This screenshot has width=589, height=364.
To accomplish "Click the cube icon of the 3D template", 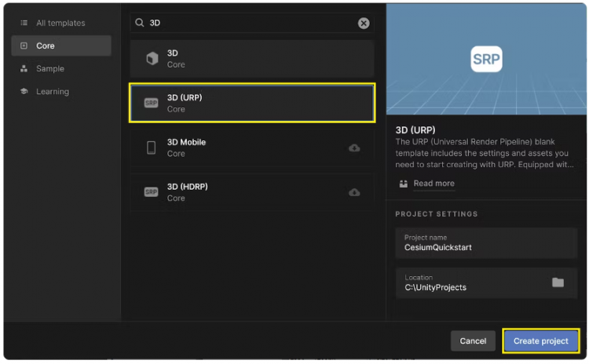I will click(152, 59).
